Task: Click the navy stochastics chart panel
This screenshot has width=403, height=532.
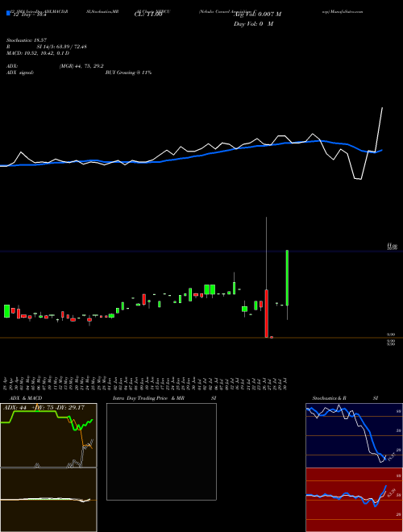Action: [354, 435]
